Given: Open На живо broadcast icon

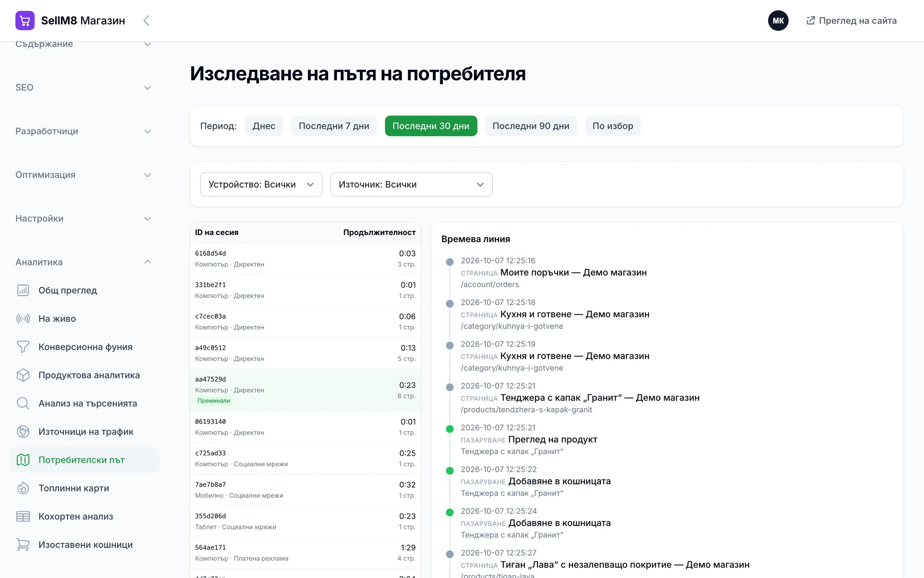Looking at the screenshot, I should click(x=23, y=318).
